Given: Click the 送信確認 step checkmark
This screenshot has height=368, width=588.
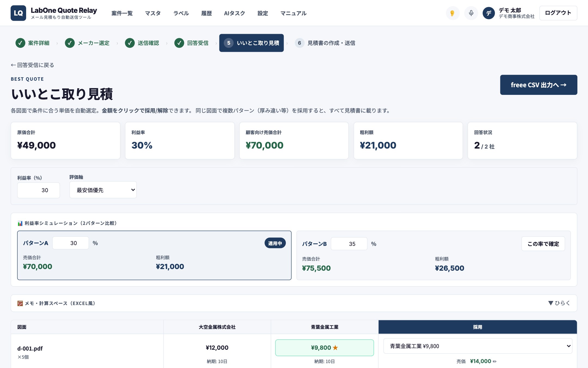Looking at the screenshot, I should tap(130, 43).
